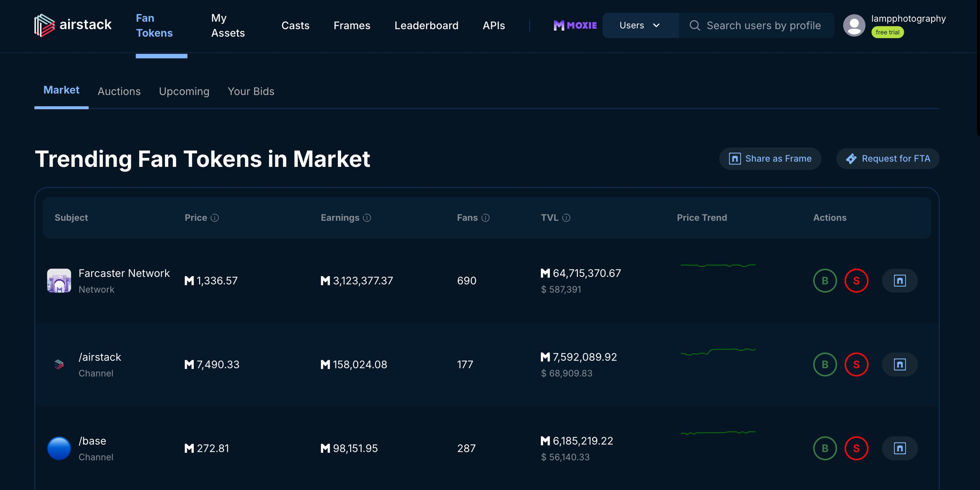Go to Frames page
Image resolution: width=980 pixels, height=490 pixels.
click(x=352, y=26)
